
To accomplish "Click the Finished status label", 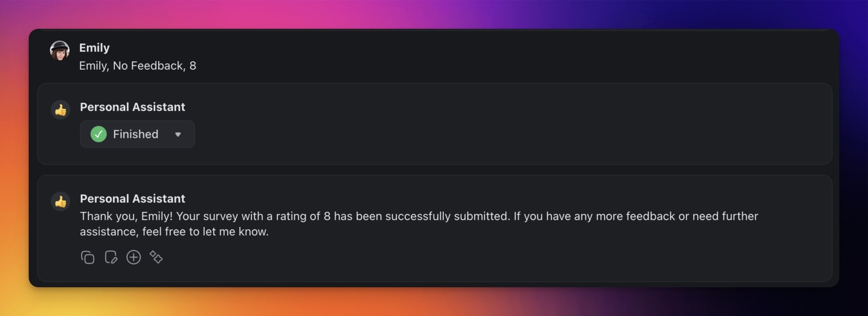I will pyautogui.click(x=135, y=134).
